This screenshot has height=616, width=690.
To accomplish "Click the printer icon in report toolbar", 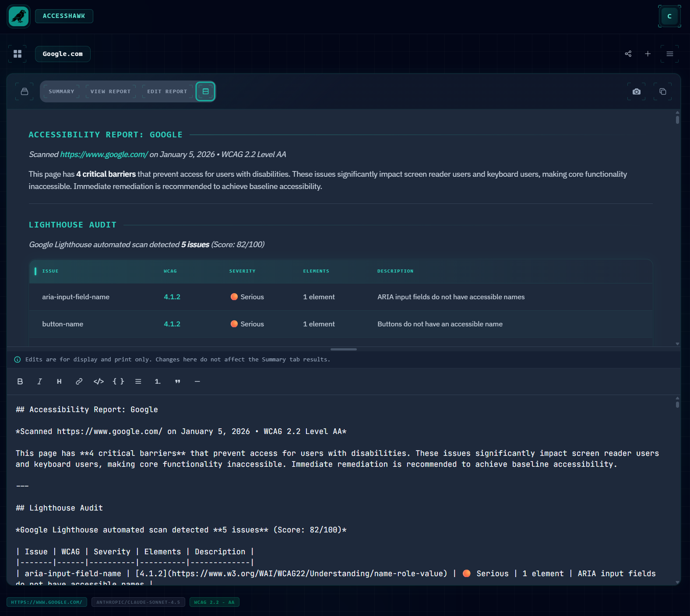I will pyautogui.click(x=25, y=91).
